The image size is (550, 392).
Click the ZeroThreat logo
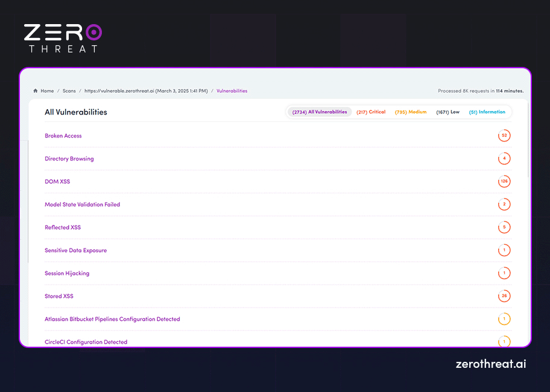tap(63, 38)
